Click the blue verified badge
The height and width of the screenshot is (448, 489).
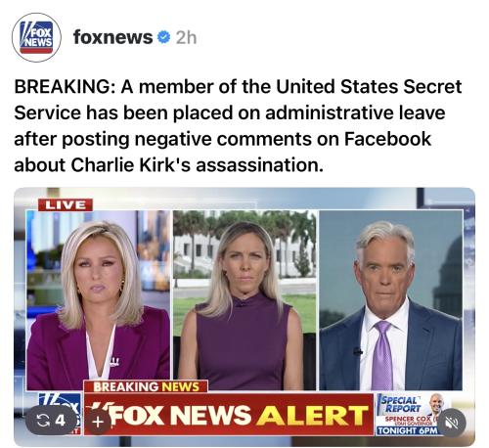click(163, 37)
